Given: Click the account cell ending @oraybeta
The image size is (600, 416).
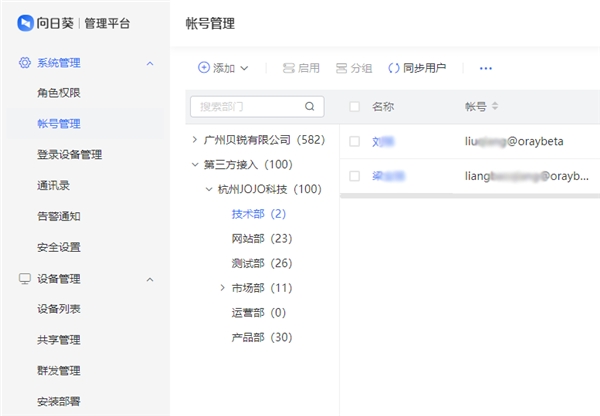Looking at the screenshot, I should (x=514, y=141).
